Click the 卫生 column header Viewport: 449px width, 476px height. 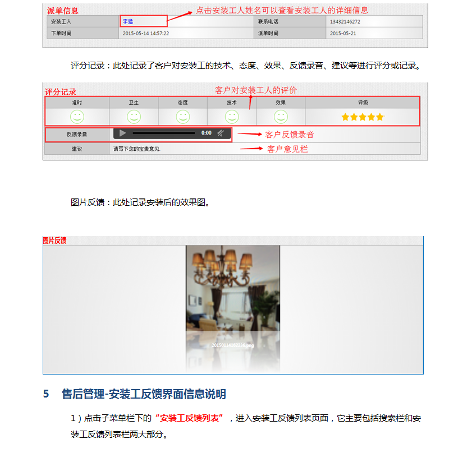[134, 103]
